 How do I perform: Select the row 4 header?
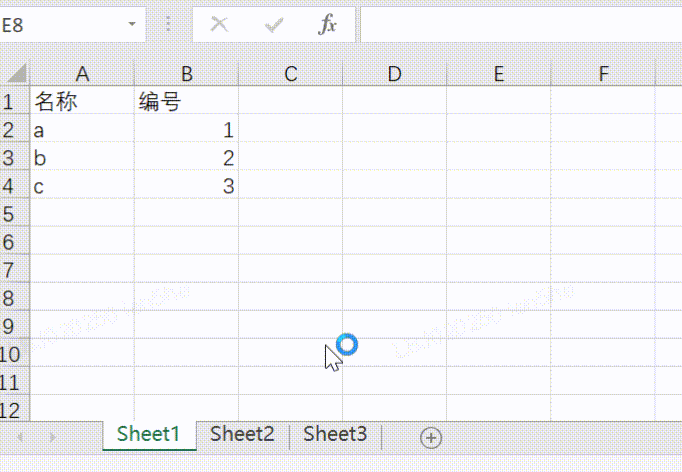(12, 186)
